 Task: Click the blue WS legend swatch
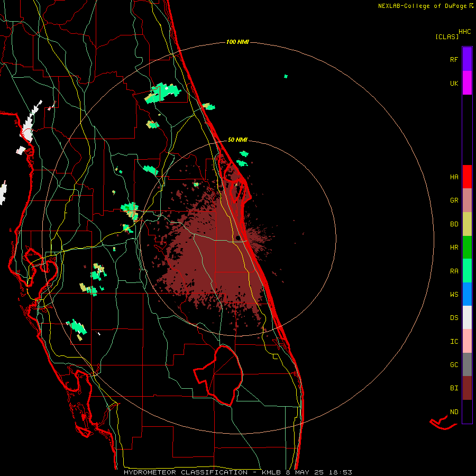pyautogui.click(x=467, y=294)
